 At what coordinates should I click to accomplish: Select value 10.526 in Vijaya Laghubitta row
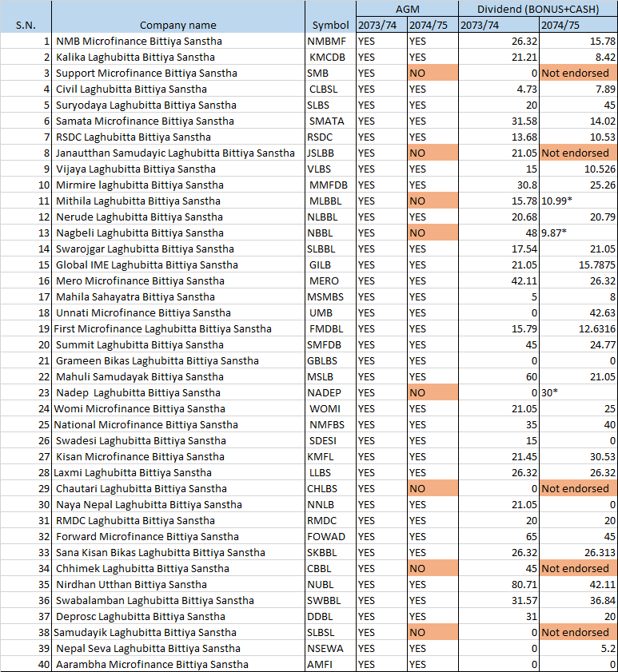(x=578, y=169)
